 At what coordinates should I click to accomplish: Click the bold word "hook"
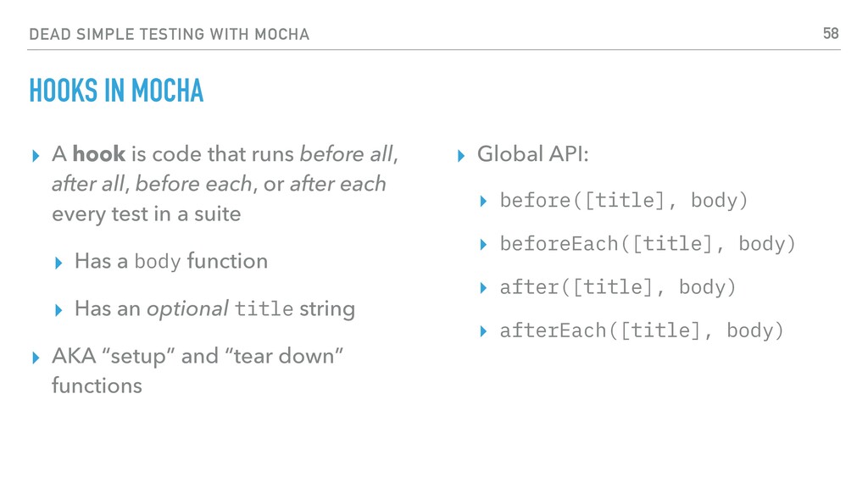[x=99, y=154]
